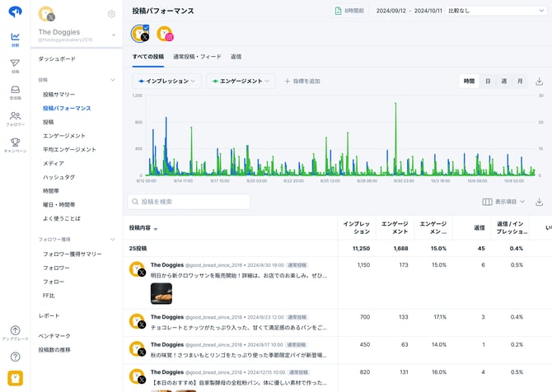Click the 投稿を検索 search field
The height and width of the screenshot is (392, 552).
coord(189,202)
